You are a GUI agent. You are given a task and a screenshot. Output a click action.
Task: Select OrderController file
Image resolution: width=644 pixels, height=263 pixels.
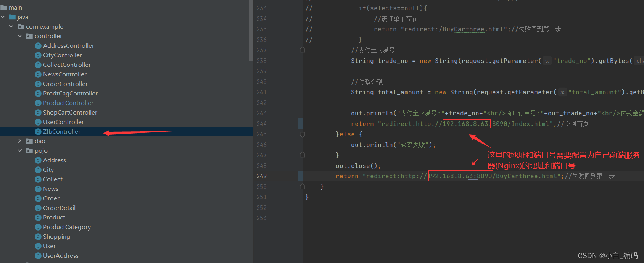click(65, 84)
